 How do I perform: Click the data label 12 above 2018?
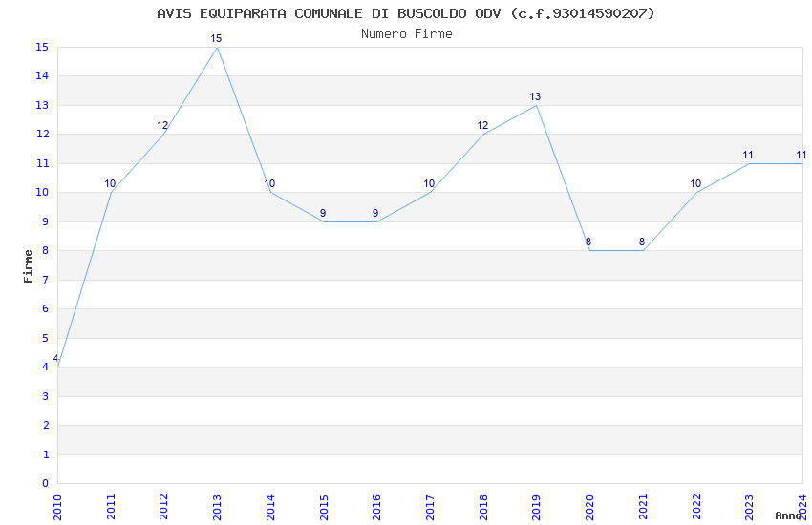[482, 125]
